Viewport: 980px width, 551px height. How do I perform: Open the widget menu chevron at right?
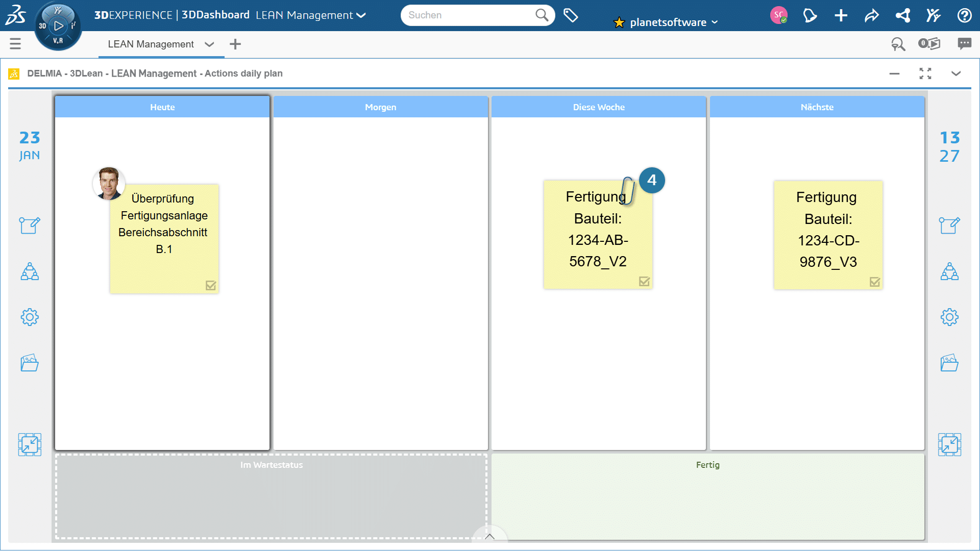(956, 73)
